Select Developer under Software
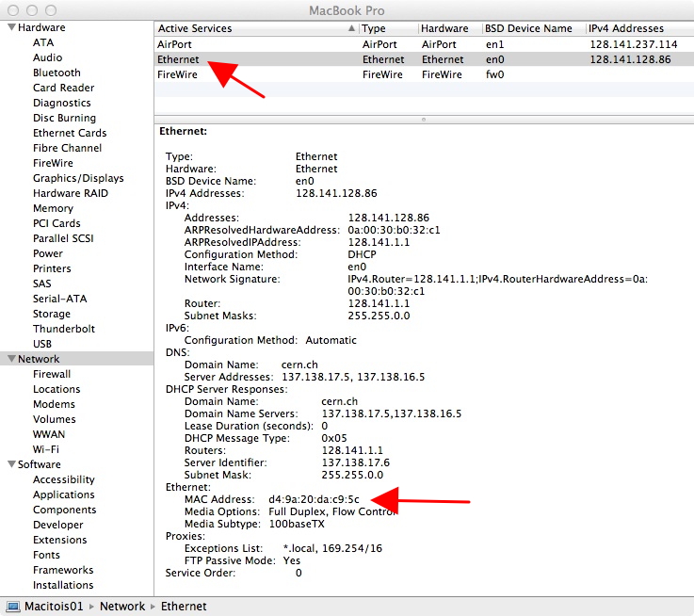Viewport: 694px width, 616px height. pos(58,525)
